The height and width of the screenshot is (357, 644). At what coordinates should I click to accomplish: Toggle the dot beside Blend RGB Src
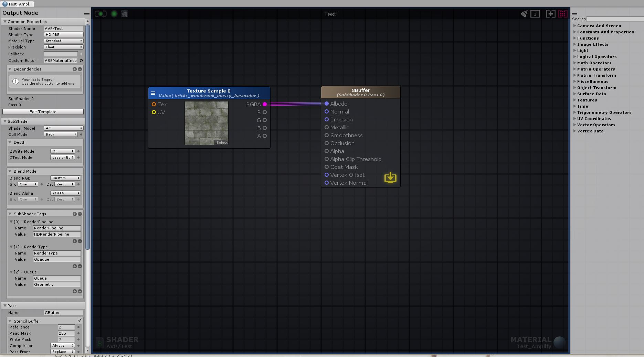(x=42, y=184)
